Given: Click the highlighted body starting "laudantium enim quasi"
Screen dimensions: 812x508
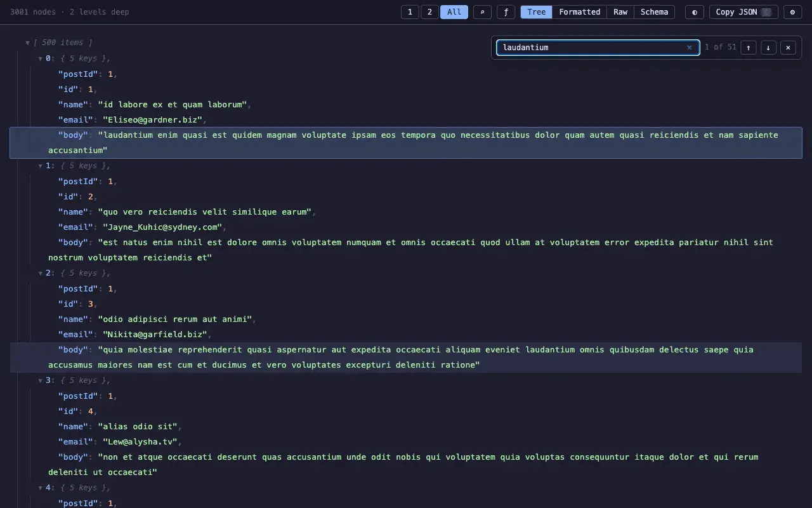Looking at the screenshot, I should (x=406, y=143).
